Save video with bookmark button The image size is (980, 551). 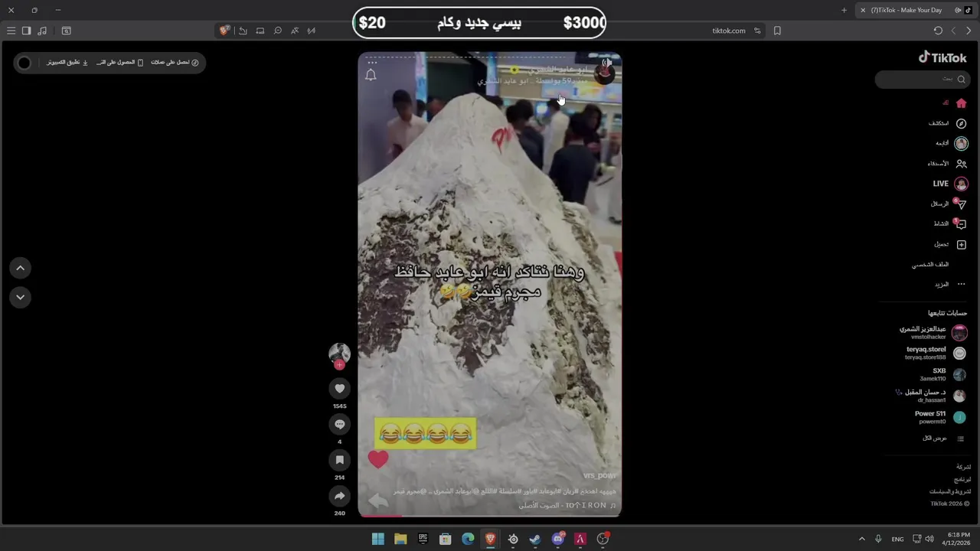(340, 460)
